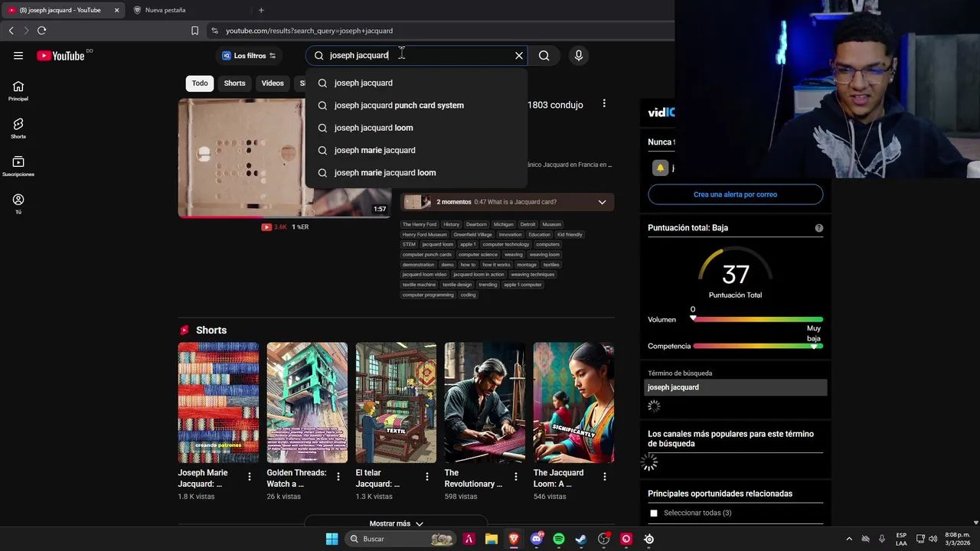980x551 pixels.
Task: Open Principal in the left sidebar
Action: point(18,90)
